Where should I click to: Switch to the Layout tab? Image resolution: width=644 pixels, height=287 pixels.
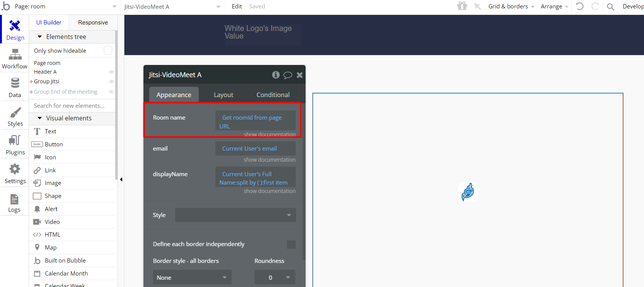click(x=224, y=95)
